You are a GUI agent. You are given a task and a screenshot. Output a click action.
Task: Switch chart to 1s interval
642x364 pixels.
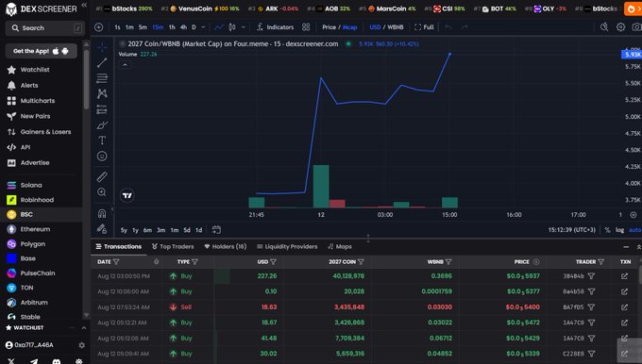pyautogui.click(x=117, y=27)
